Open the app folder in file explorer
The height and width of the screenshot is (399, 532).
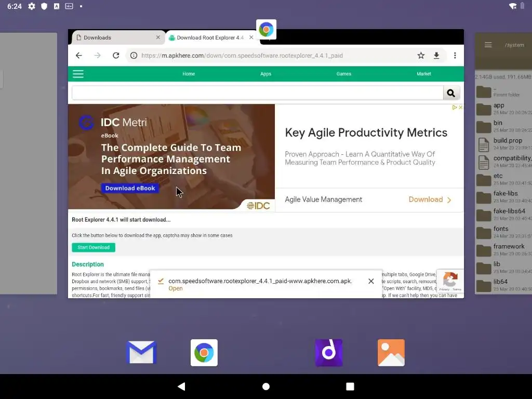(x=504, y=109)
